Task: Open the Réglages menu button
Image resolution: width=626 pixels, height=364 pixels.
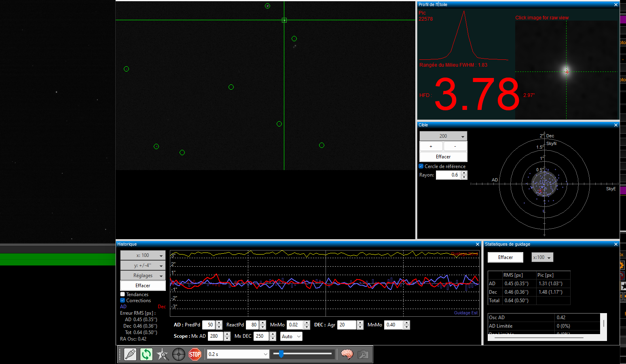Action: tap(143, 276)
